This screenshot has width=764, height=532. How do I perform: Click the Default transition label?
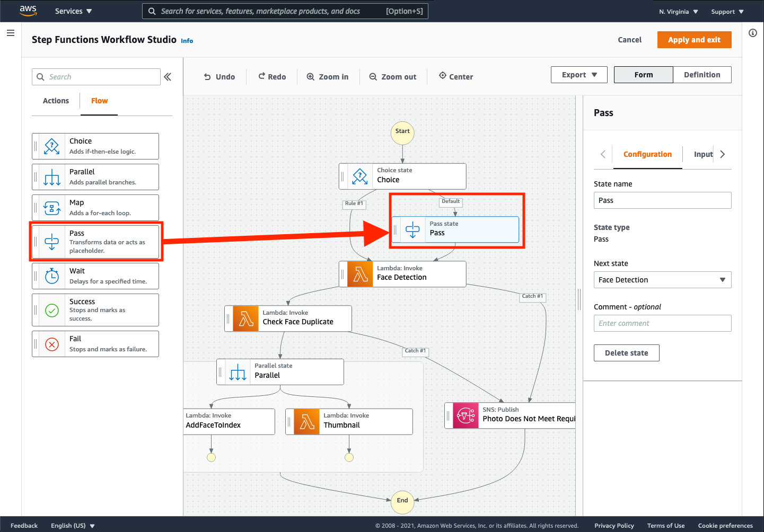451,201
